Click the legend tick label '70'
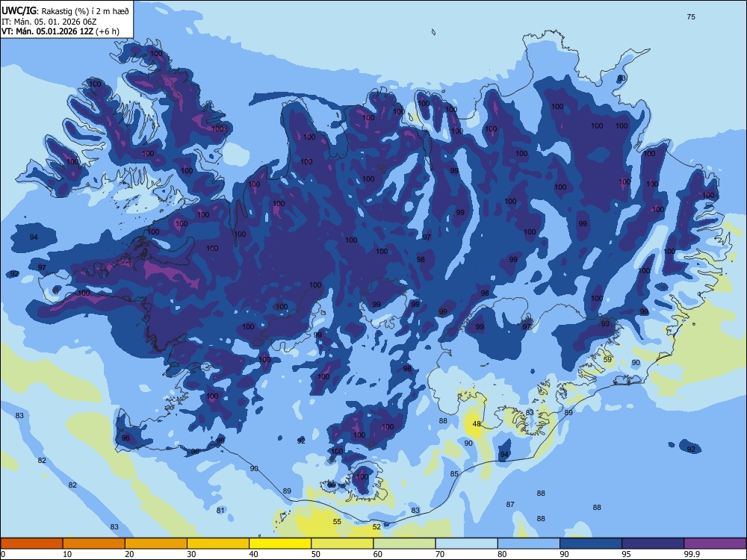747x560 pixels. 440,554
